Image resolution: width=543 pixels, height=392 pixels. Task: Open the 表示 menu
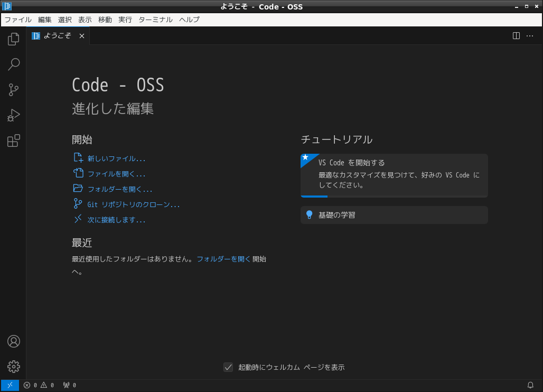(85, 20)
